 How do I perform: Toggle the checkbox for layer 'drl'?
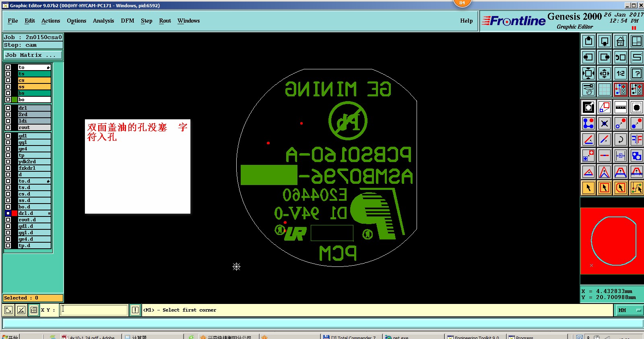(x=8, y=108)
